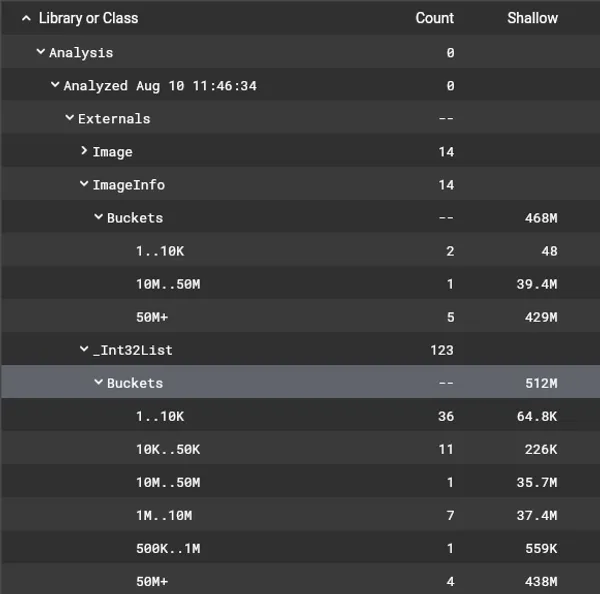The image size is (600, 594).
Task: Collapse the _Int32List node
Action: click(84, 350)
